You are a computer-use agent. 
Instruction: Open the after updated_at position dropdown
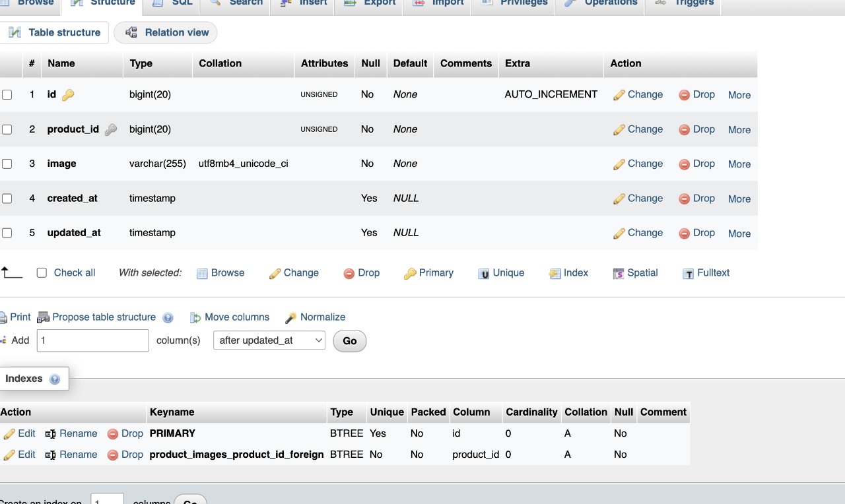tap(269, 340)
